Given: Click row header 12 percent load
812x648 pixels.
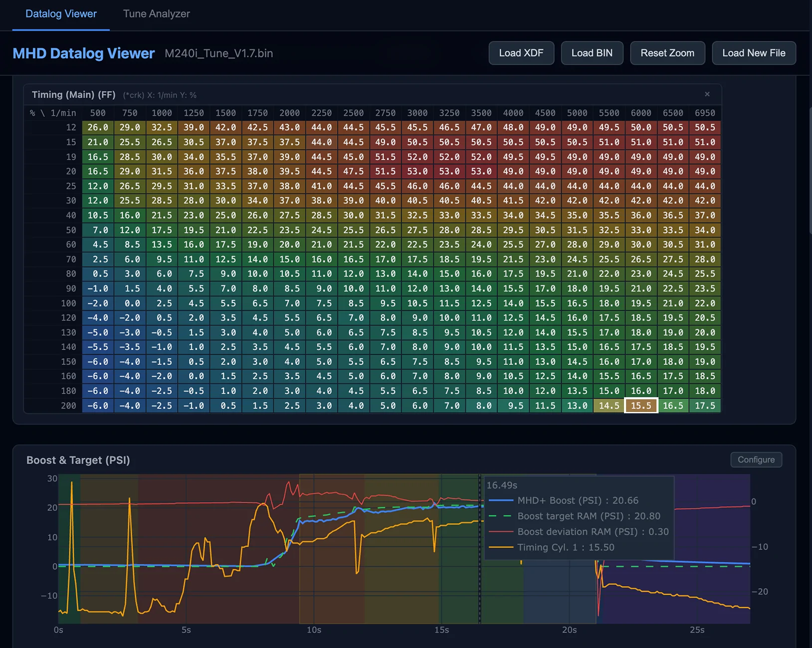Looking at the screenshot, I should pos(71,128).
